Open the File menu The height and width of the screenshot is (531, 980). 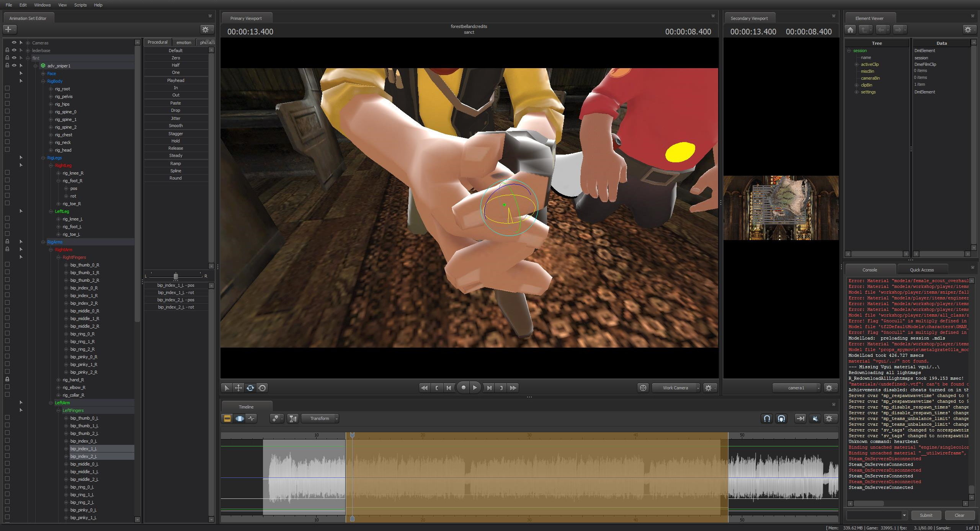coord(9,5)
